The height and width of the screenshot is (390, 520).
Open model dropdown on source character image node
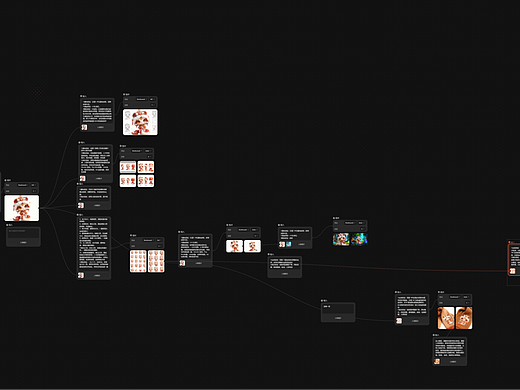click(x=23, y=185)
